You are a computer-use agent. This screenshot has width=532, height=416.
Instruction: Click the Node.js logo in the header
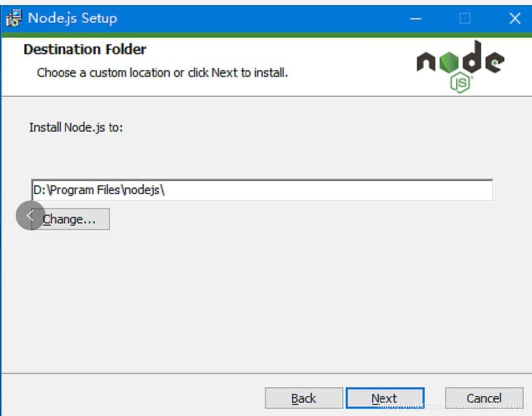(x=461, y=66)
